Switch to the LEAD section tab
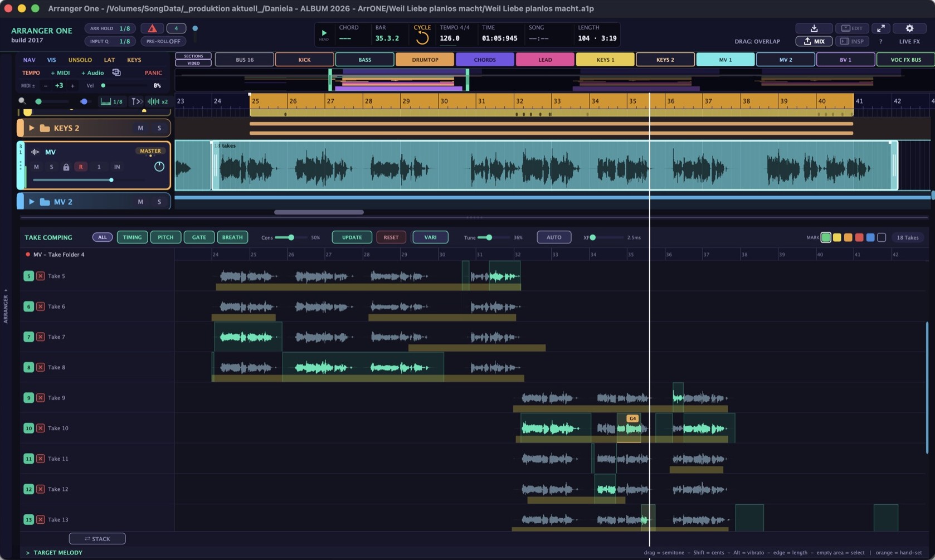 [545, 60]
